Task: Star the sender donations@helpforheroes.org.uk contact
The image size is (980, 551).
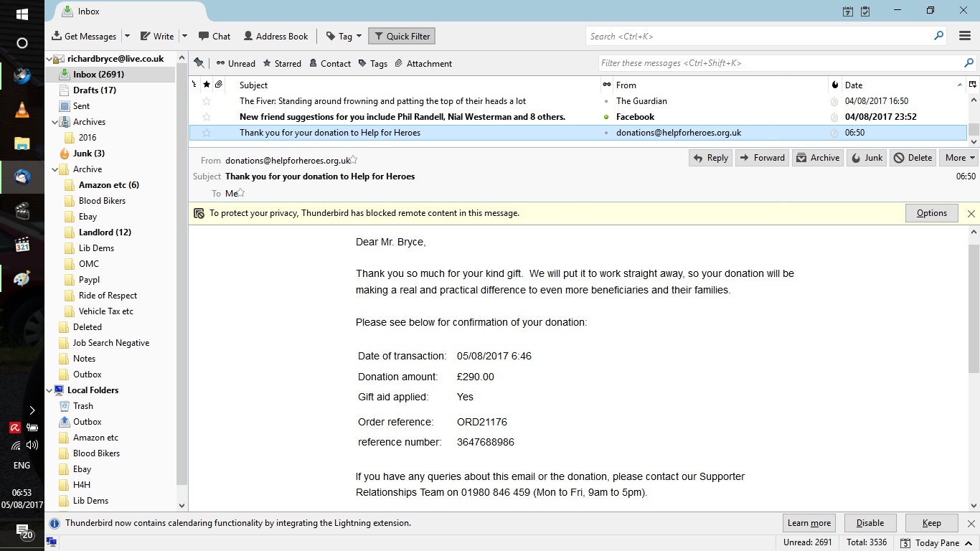Action: [354, 160]
